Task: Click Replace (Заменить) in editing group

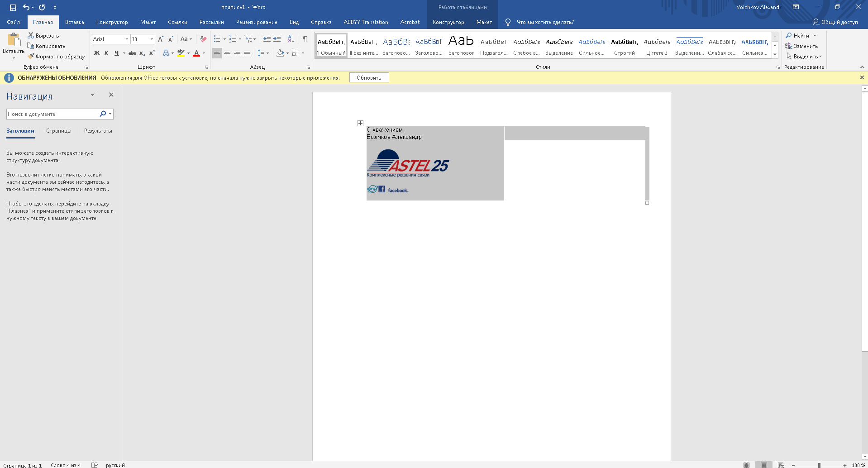Action: (801, 46)
